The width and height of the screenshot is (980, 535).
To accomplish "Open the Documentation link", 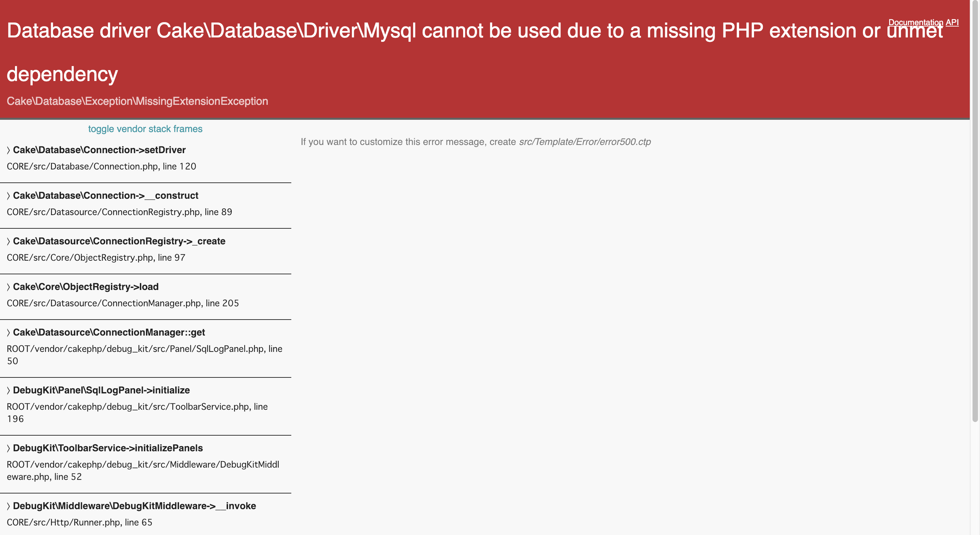I will pyautogui.click(x=916, y=22).
